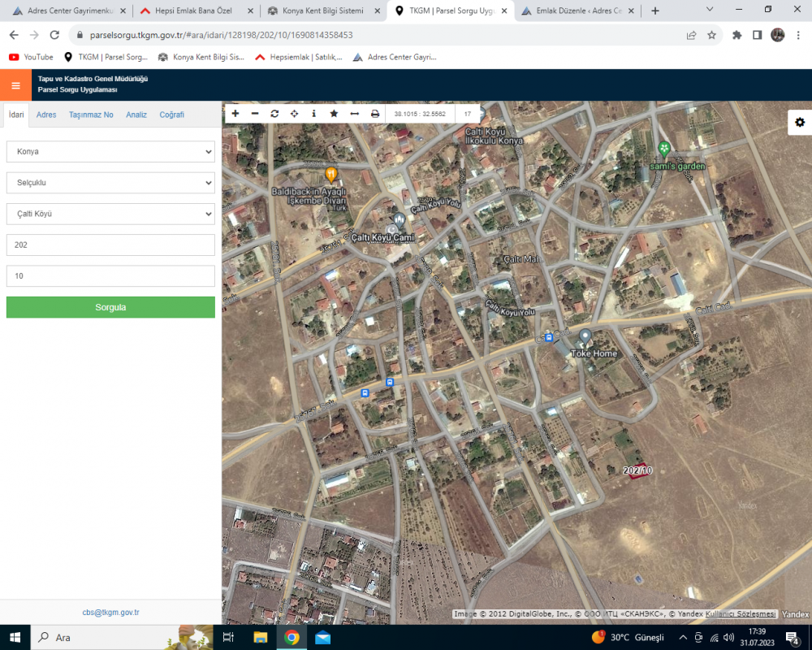The image size is (812, 650).
Task: Click the green Sorgula button
Action: 110,307
